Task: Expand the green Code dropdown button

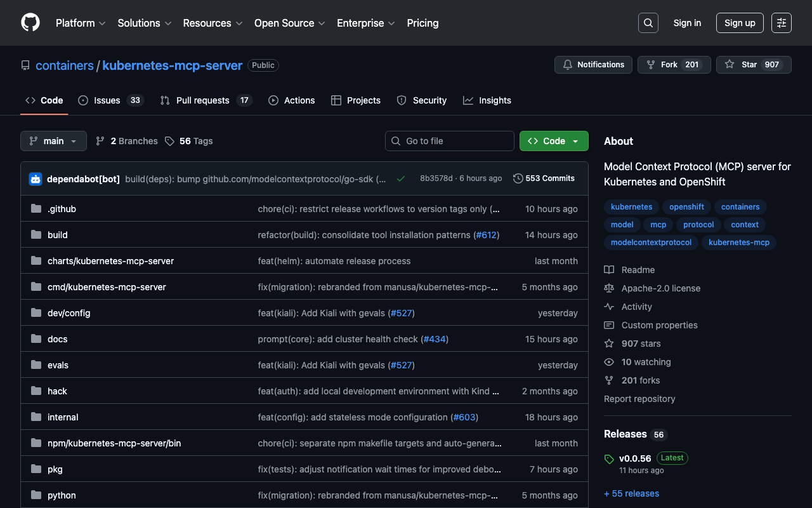Action: (554, 141)
